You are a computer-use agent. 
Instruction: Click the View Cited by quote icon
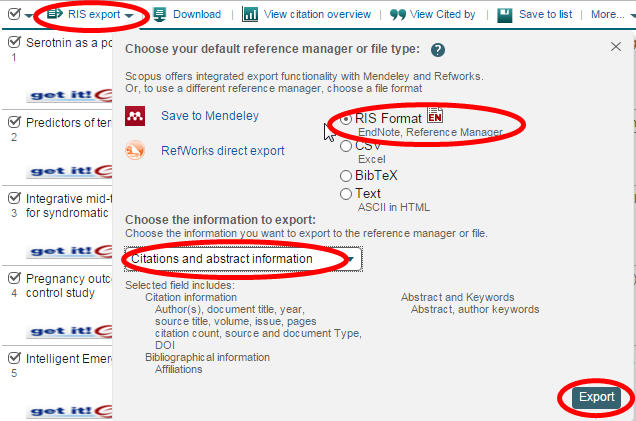click(398, 15)
